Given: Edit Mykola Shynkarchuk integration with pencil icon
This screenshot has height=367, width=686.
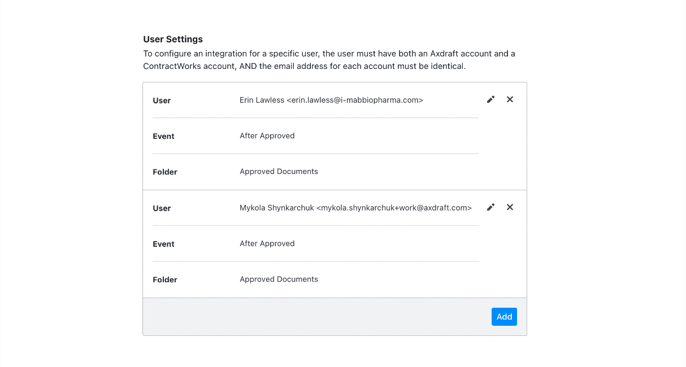Looking at the screenshot, I should 491,207.
